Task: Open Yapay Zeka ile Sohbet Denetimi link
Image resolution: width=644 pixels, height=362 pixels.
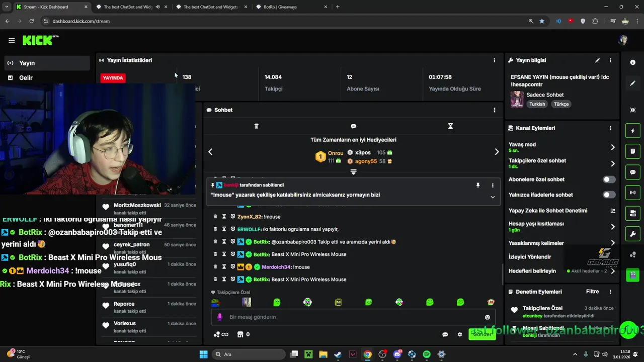Action: [612, 211]
